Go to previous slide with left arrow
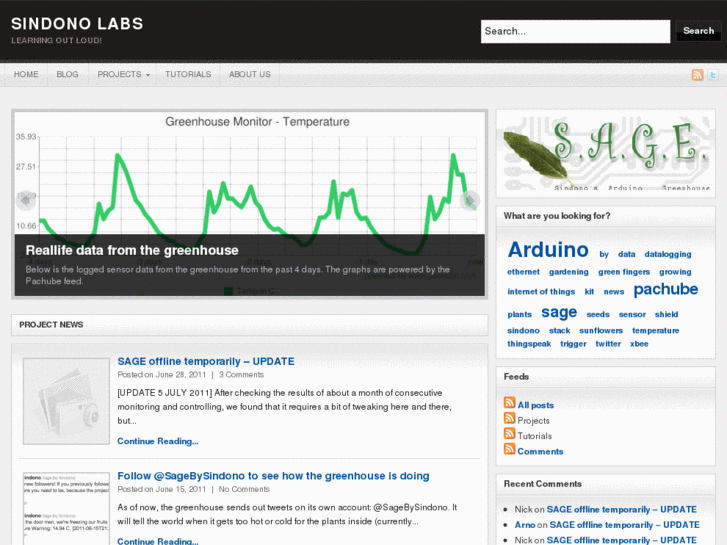This screenshot has width=727, height=545. pos(26,200)
